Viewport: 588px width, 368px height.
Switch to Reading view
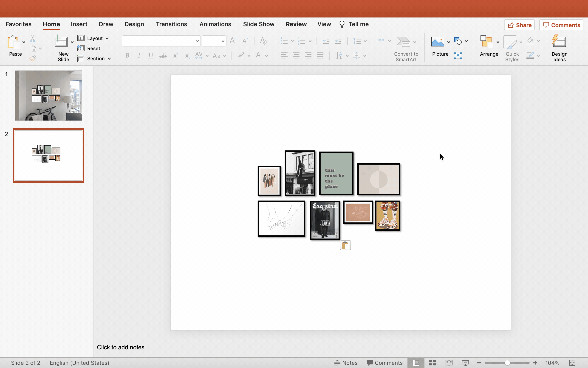(x=449, y=363)
